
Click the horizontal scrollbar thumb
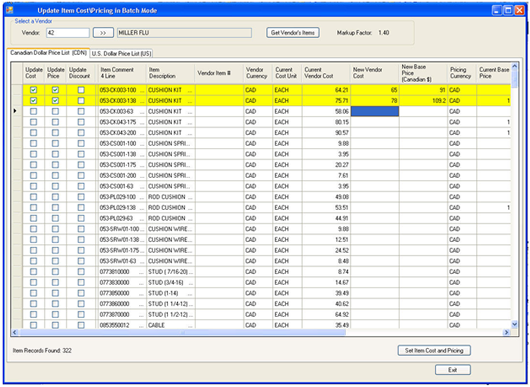pyautogui.click(x=182, y=333)
